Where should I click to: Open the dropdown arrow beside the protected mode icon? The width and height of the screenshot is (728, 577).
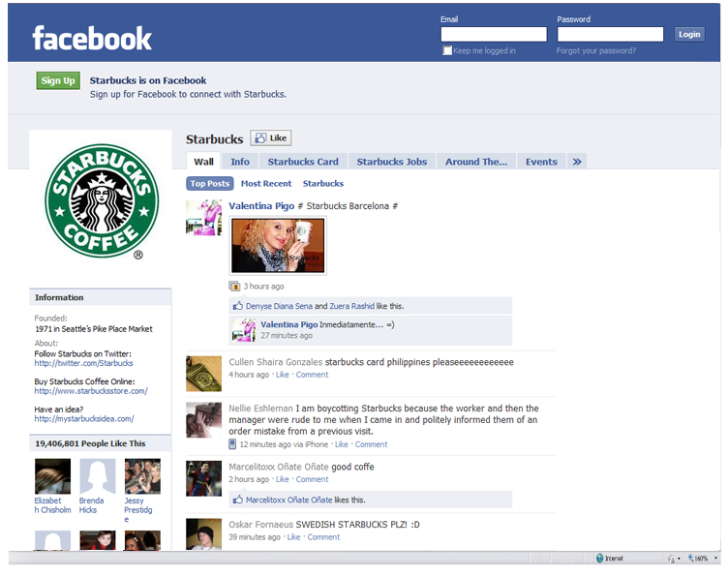point(679,559)
